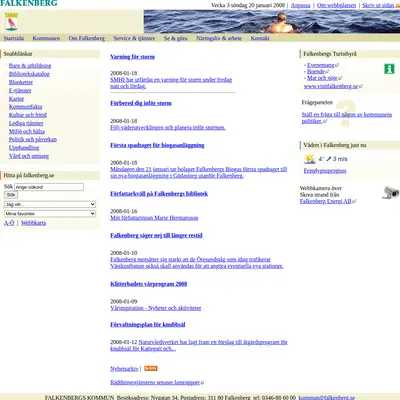Click the Mat och nöje link

pyautogui.click(x=322, y=78)
